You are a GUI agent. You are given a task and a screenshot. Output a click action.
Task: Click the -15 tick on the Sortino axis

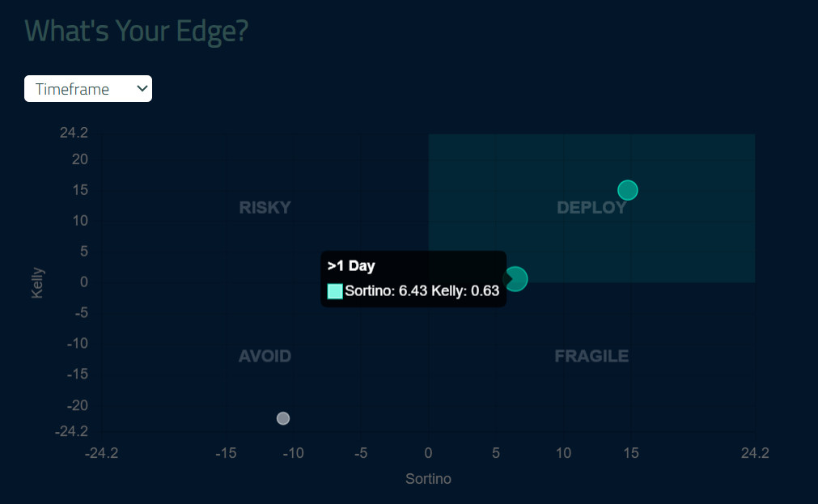pos(226,453)
